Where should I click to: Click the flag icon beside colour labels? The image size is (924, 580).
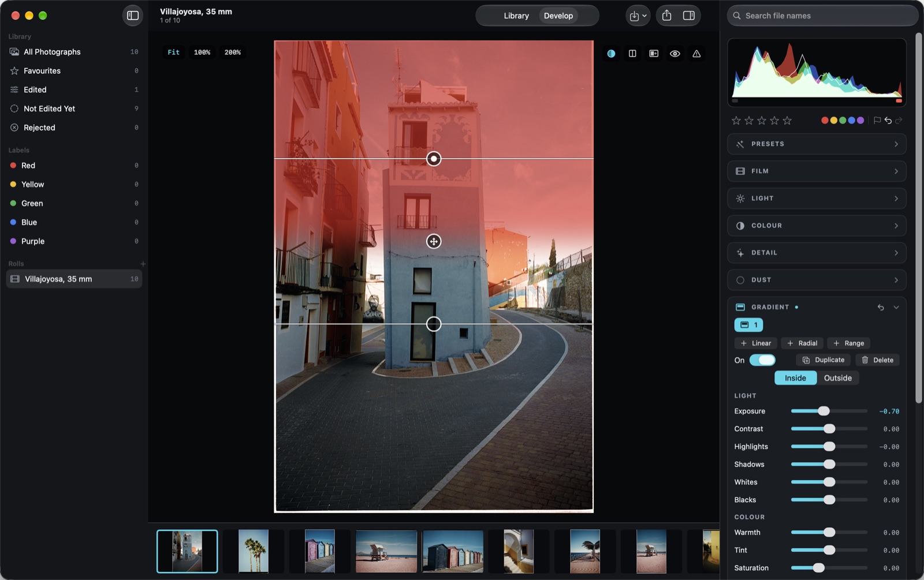point(877,121)
